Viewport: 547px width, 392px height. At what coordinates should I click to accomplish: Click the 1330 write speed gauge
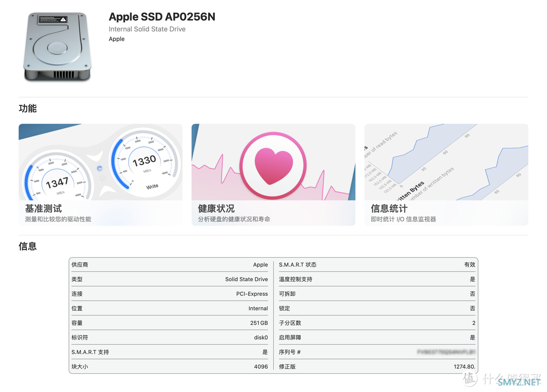click(144, 161)
